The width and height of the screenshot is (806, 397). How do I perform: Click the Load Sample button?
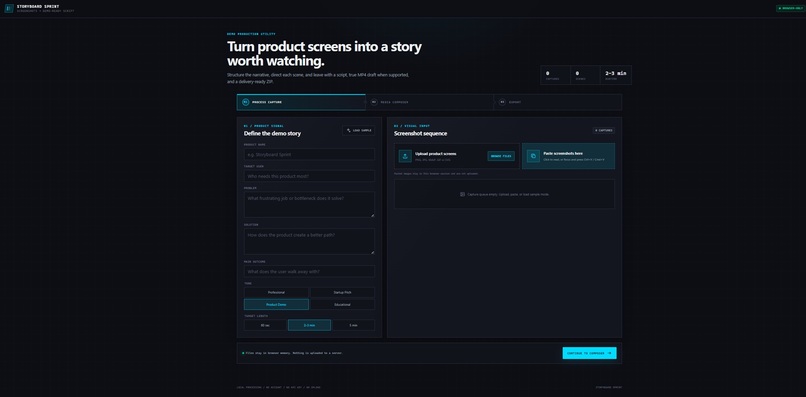359,131
